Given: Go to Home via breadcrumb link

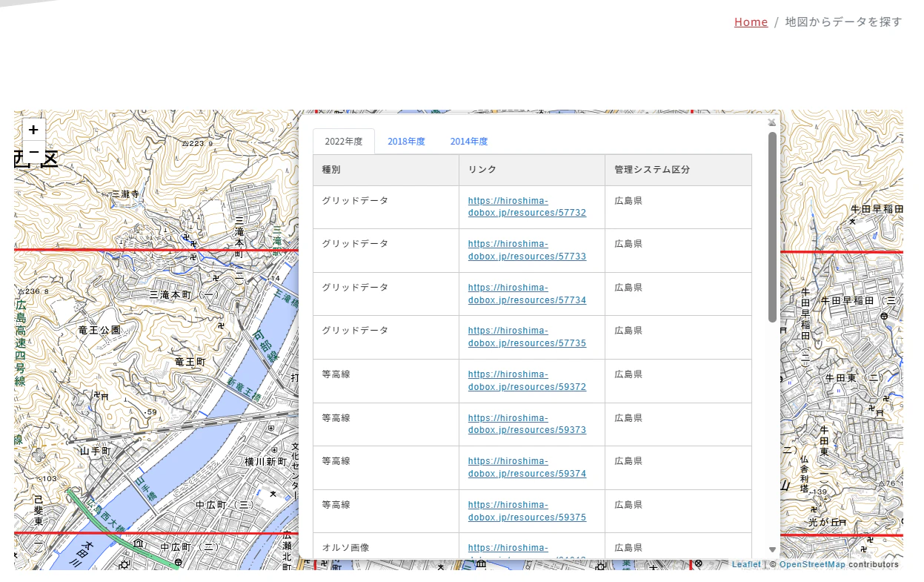Looking at the screenshot, I should (751, 22).
